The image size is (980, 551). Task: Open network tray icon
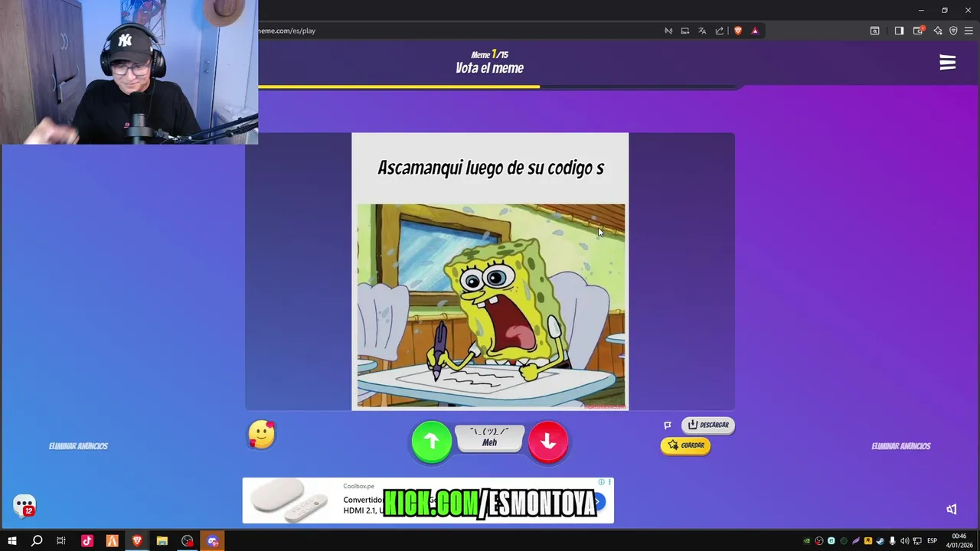click(917, 541)
